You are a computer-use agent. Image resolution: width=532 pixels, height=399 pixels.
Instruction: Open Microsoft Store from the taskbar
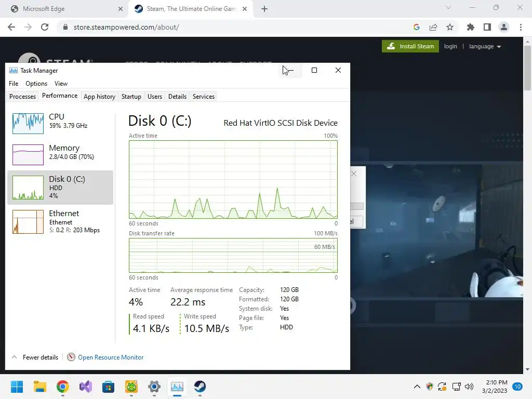(108, 387)
